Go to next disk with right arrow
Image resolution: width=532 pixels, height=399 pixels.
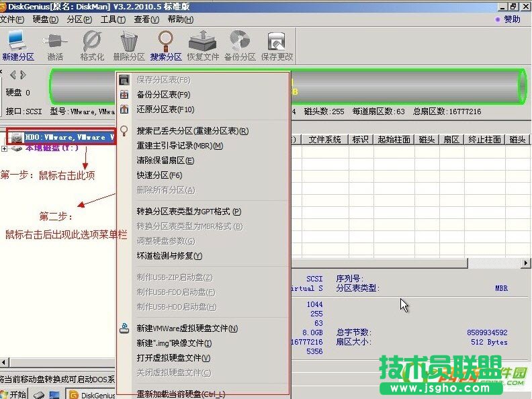pyautogui.click(x=23, y=75)
